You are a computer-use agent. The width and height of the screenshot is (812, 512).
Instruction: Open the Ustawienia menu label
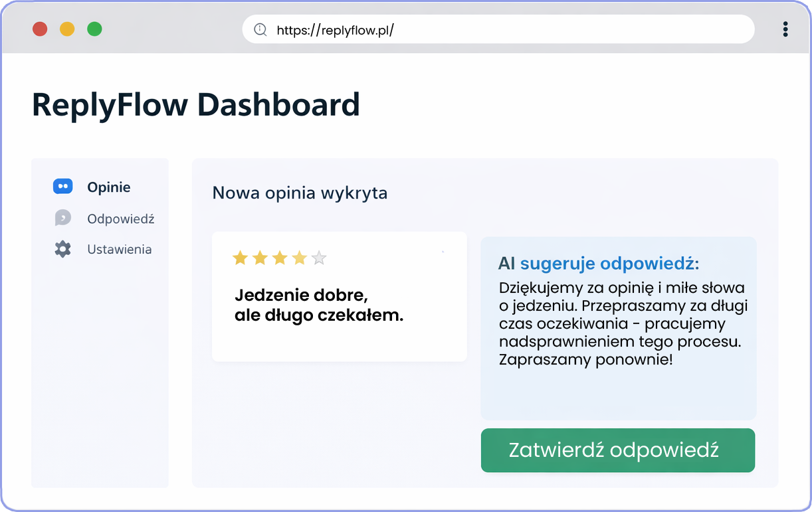pyautogui.click(x=119, y=249)
